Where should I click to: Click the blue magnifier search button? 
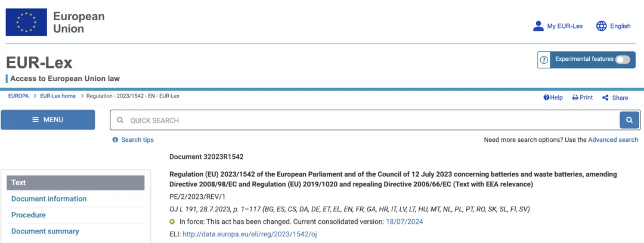click(629, 120)
